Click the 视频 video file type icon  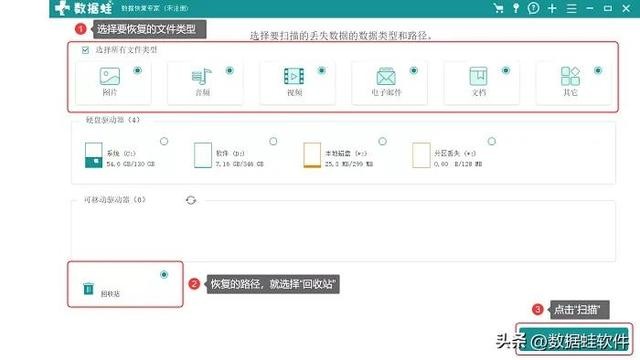click(x=294, y=76)
